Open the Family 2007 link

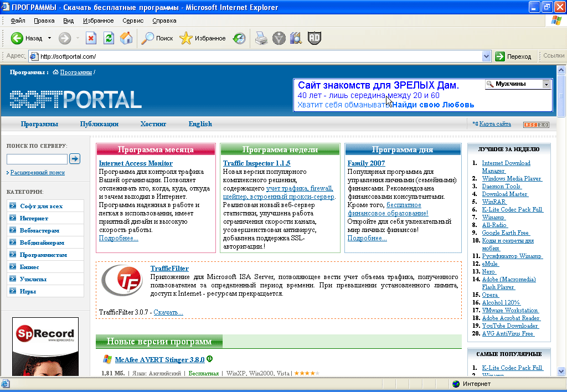coord(366,163)
